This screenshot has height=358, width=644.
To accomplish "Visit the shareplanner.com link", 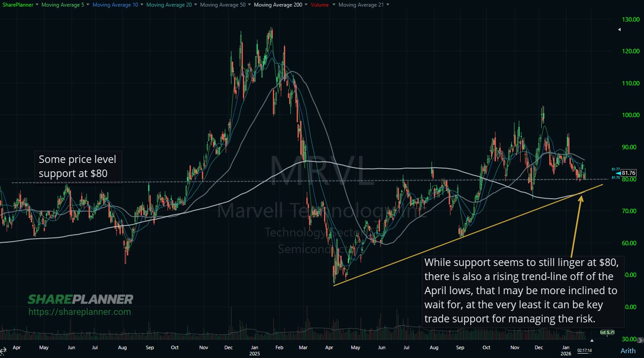I will click(79, 311).
